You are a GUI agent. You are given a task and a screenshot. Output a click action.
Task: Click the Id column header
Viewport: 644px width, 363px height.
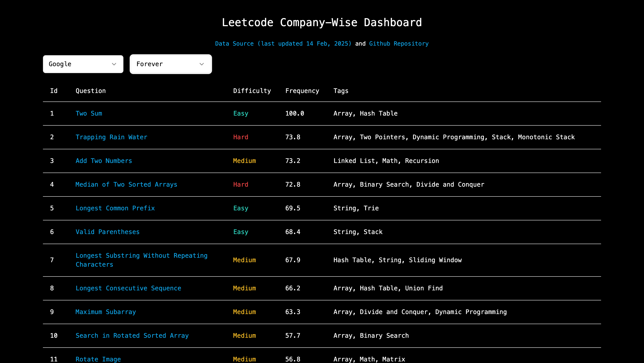54,91
